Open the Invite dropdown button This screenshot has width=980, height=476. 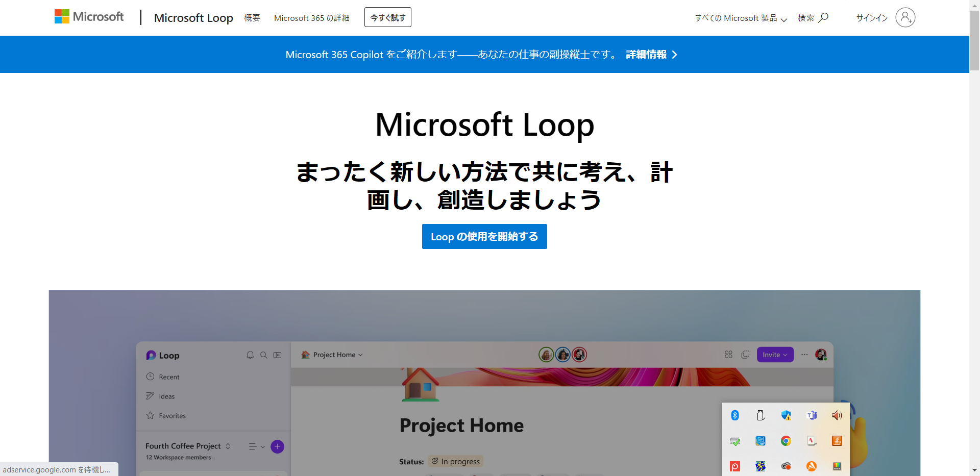point(775,355)
